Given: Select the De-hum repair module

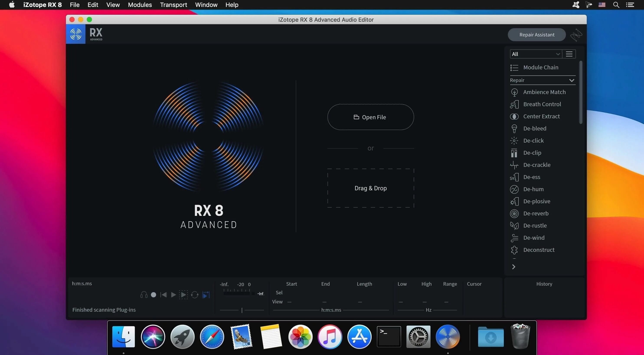Looking at the screenshot, I should 533,189.
